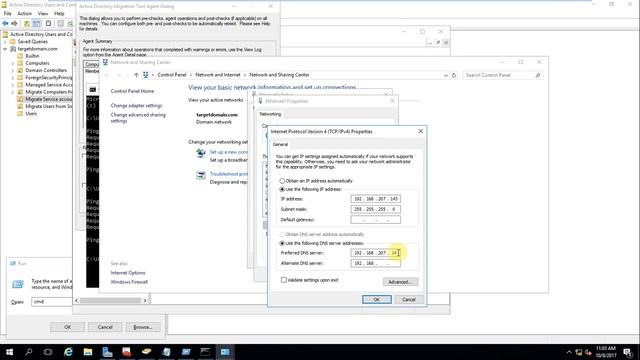Open the File menu in AD Users
Image resolution: width=640 pixels, height=360 pixels.
[8, 13]
